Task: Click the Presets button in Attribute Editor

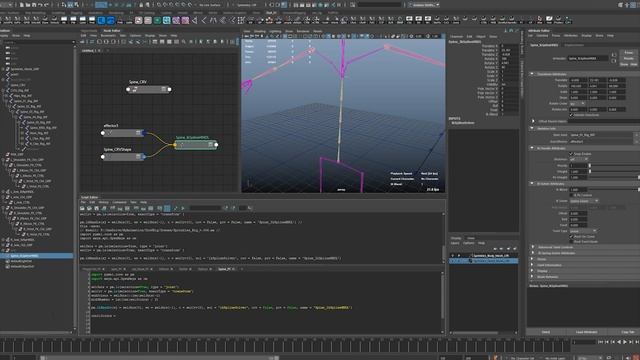Action: [x=629, y=59]
